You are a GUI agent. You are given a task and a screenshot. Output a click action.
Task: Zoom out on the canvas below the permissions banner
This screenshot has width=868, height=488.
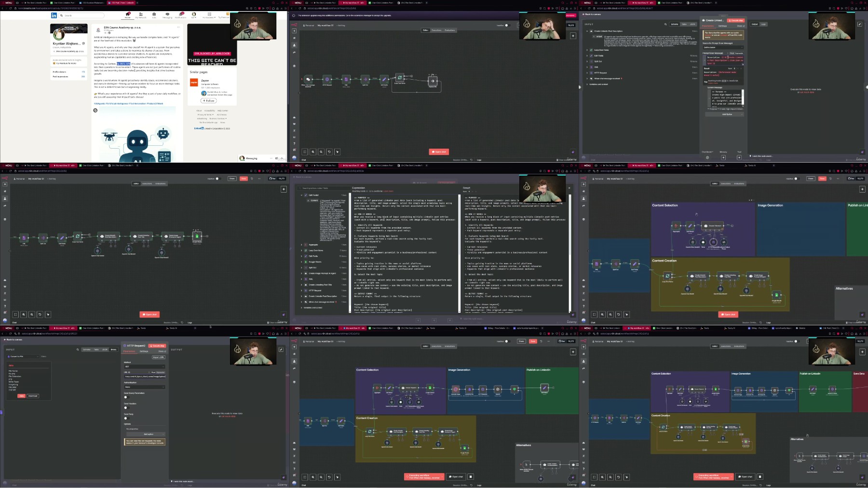pos(321,152)
